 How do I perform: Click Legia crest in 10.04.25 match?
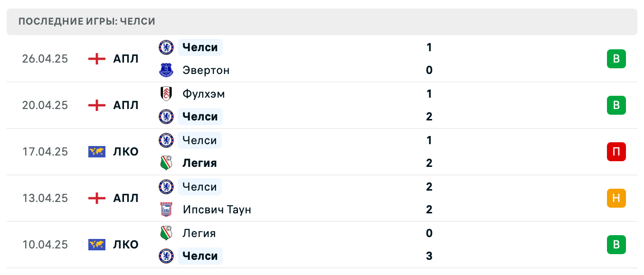[x=166, y=233]
